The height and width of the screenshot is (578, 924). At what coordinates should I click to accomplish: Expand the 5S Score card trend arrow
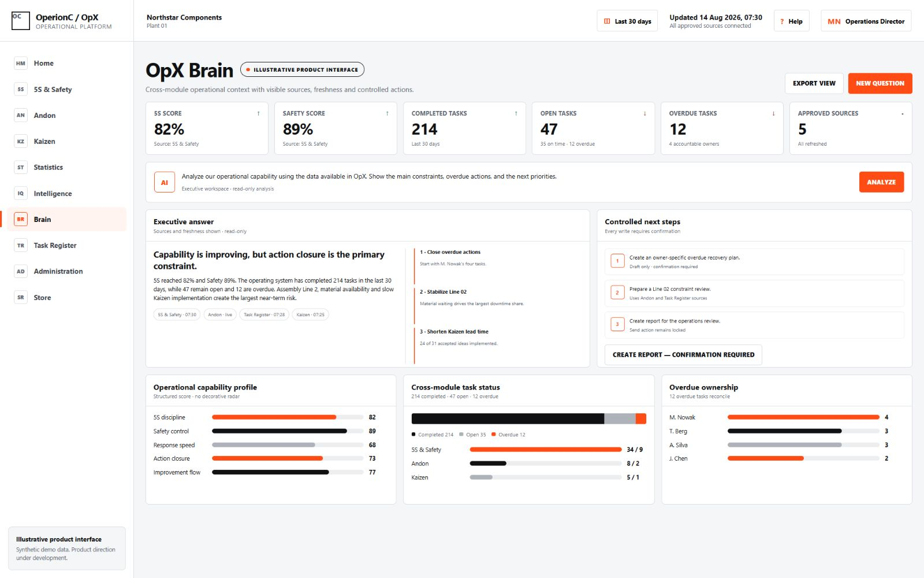click(x=258, y=114)
